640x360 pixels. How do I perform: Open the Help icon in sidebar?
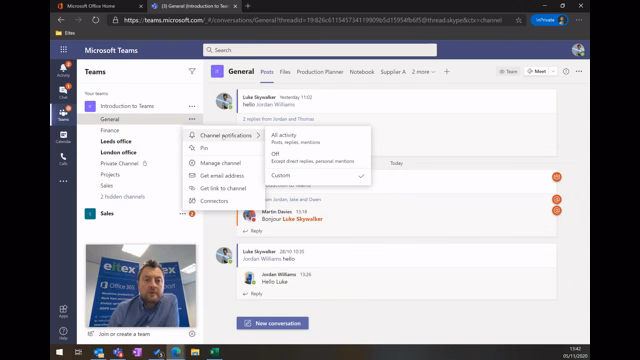tap(63, 333)
